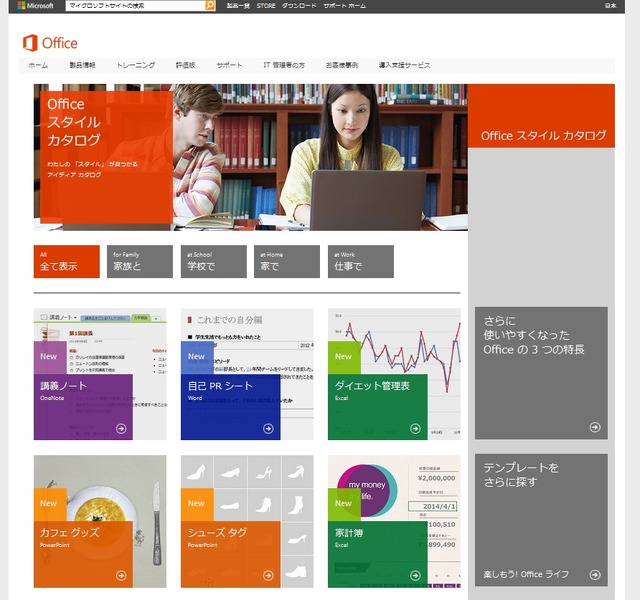Select the at Home 家で filter
640x600 pixels.
[287, 262]
